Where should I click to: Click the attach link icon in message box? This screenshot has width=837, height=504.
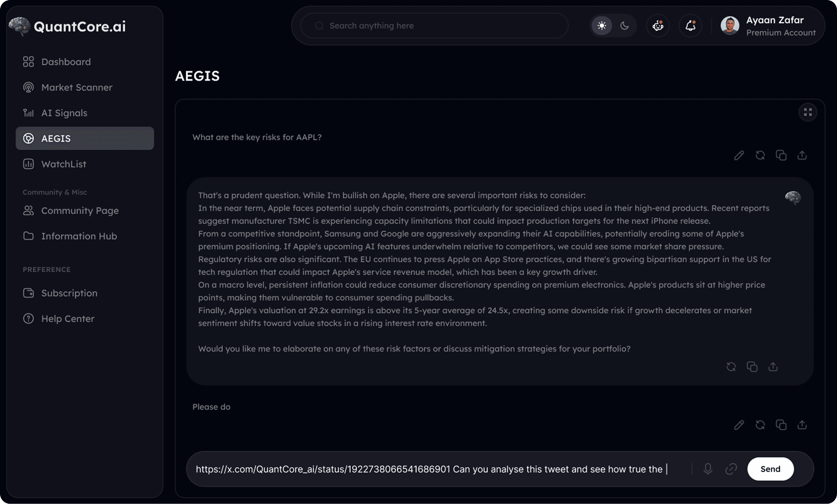[731, 469]
